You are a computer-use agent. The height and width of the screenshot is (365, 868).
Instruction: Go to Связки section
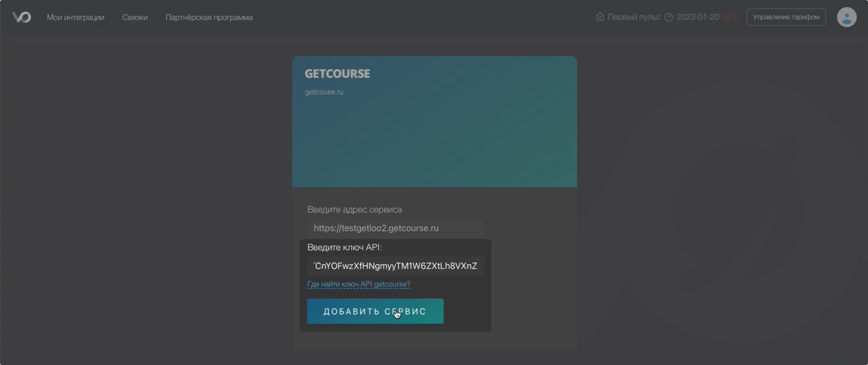coord(135,17)
